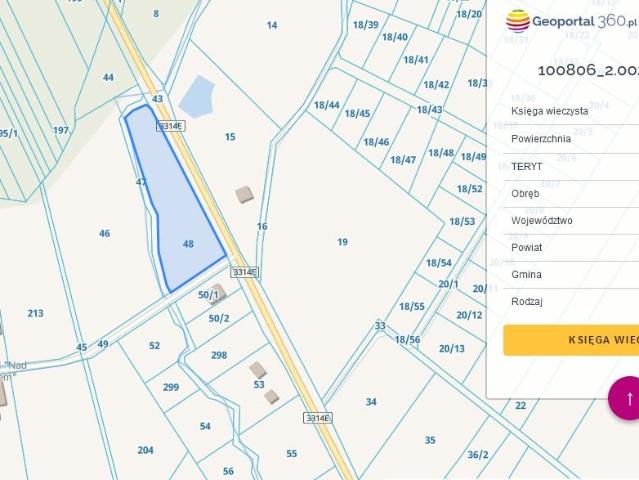The image size is (639, 480).
Task: Click parcel label 55
Action: pos(291,454)
